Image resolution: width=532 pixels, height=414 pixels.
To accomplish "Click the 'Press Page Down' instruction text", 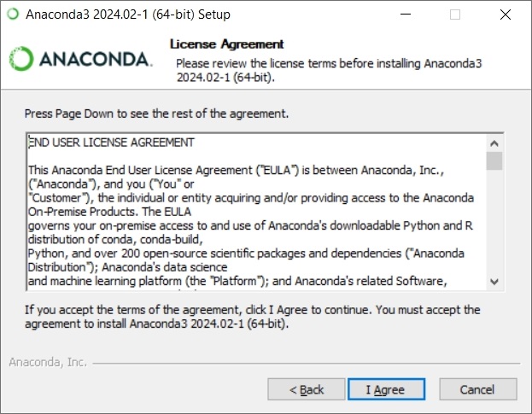I will (x=156, y=114).
